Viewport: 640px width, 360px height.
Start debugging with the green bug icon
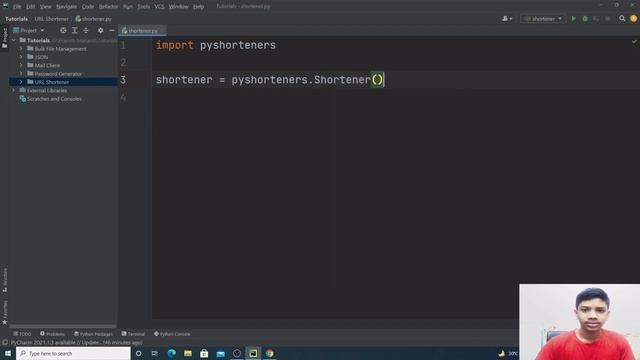585,19
